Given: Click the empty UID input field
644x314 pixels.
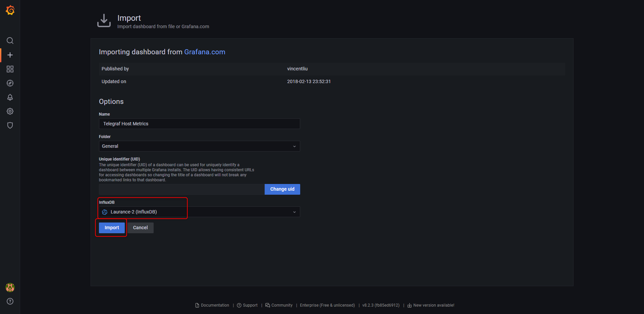Looking at the screenshot, I should 181,189.
